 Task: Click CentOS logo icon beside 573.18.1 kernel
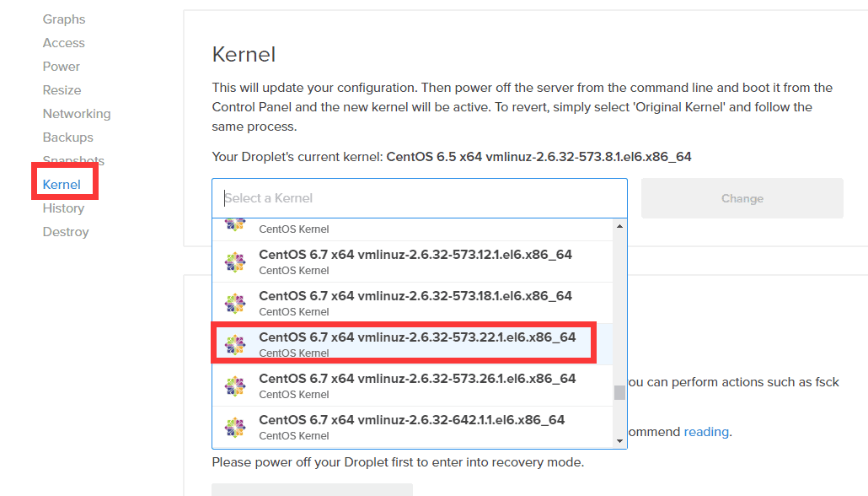(235, 303)
